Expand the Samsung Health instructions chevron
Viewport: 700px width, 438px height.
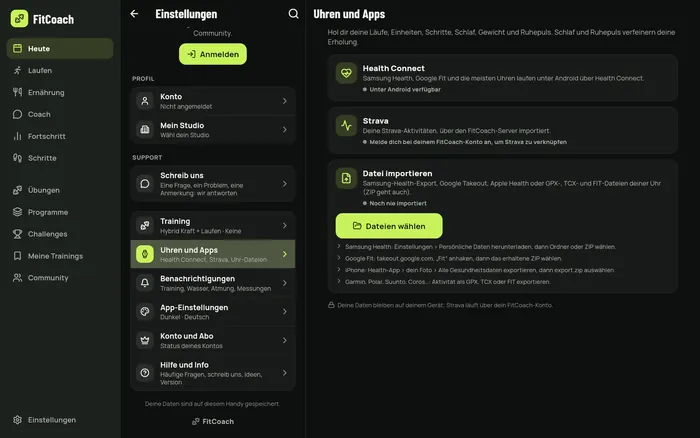coord(339,246)
